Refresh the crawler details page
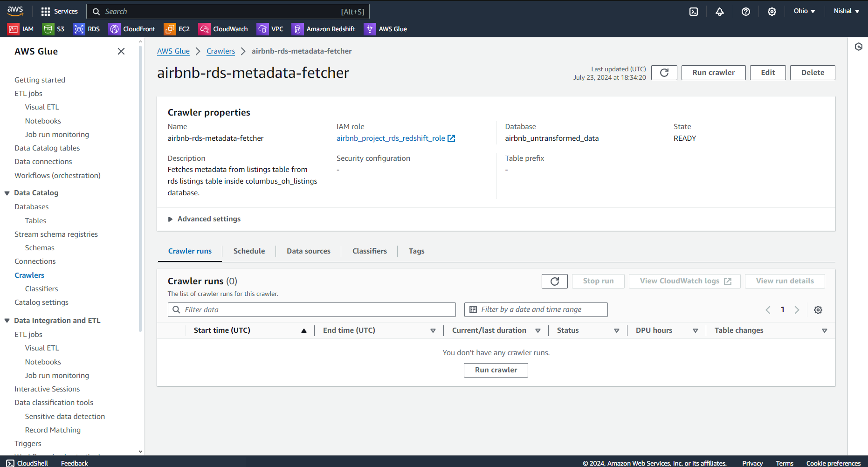This screenshot has height=467, width=868. pyautogui.click(x=664, y=73)
